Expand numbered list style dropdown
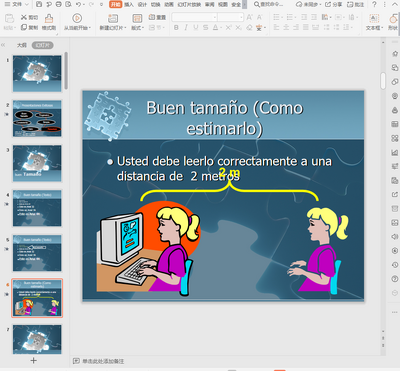400x371 pixels. tap(295, 17)
